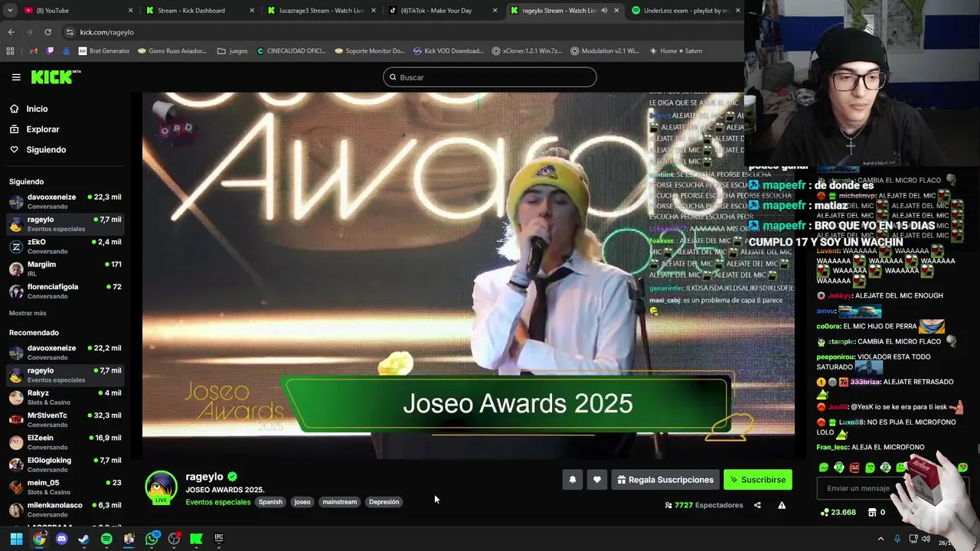Select the Depresión tag
The width and height of the screenshot is (980, 551).
pyautogui.click(x=384, y=502)
